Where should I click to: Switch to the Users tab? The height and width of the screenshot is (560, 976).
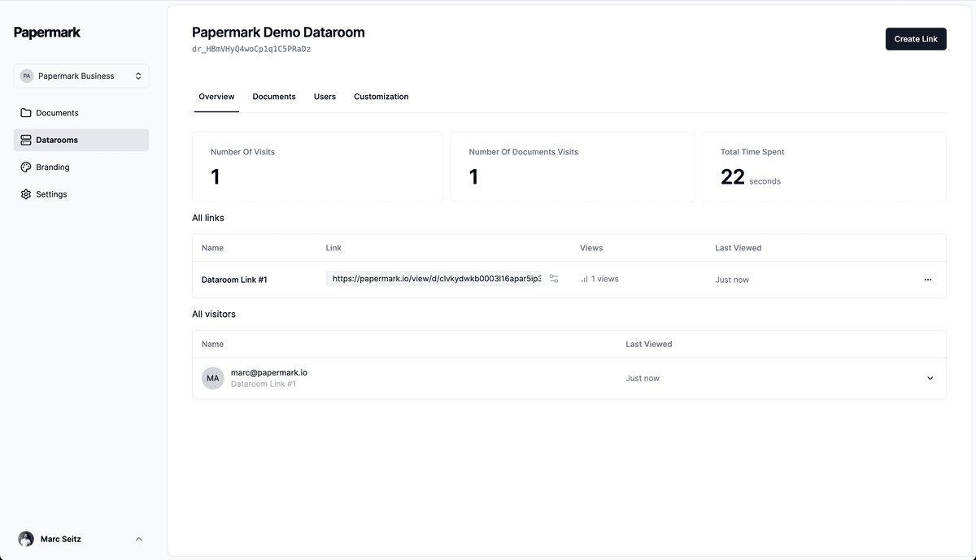click(325, 97)
